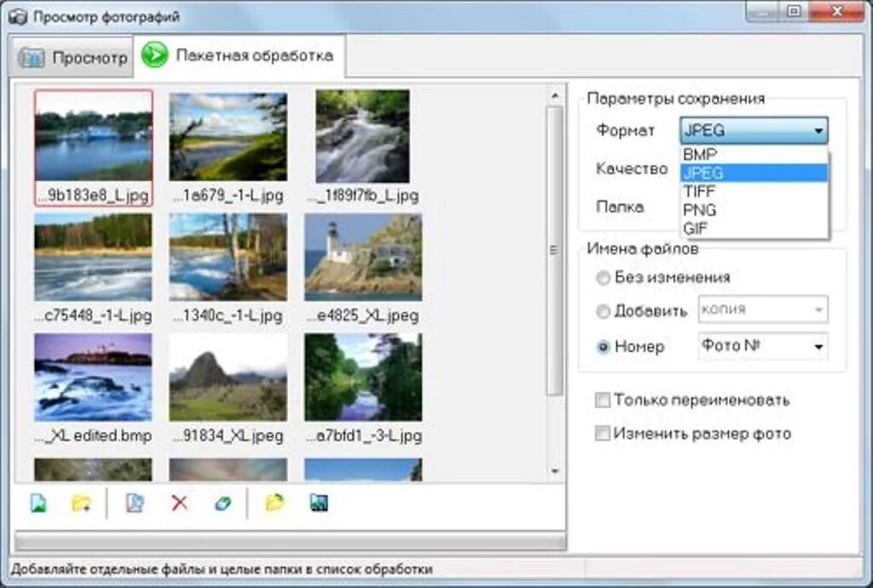Image resolution: width=873 pixels, height=588 pixels.
Task: Switch to the Пакетная обработка tab
Action: tap(240, 55)
